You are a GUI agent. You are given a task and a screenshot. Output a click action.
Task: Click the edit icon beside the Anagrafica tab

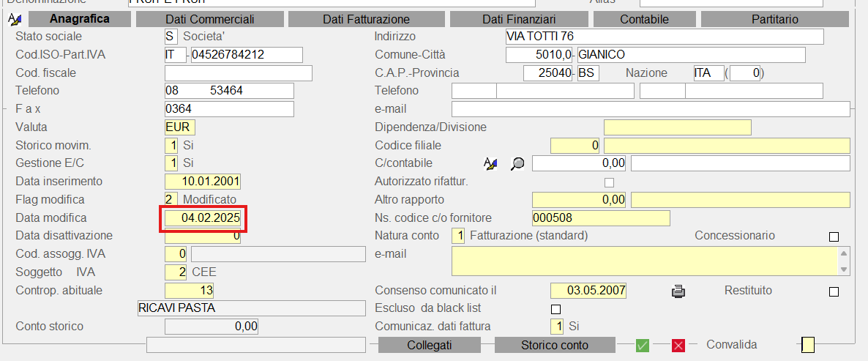click(14, 20)
